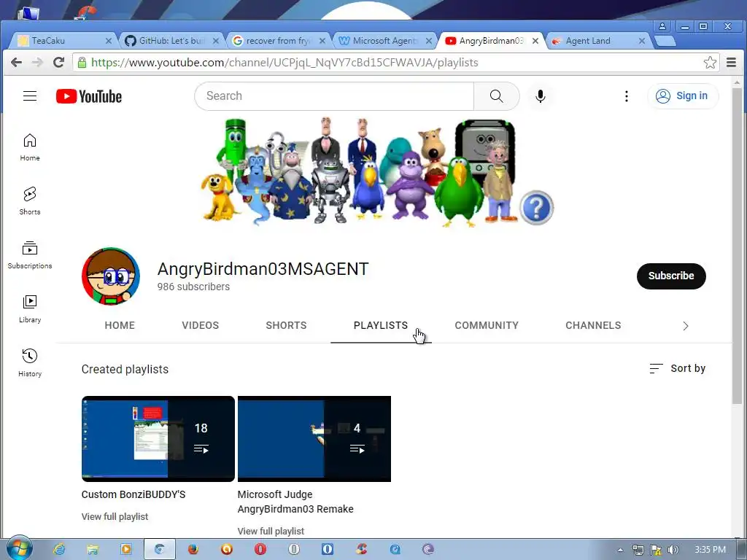This screenshot has height=560, width=747.
Task: Open Home in the left sidebar
Action: pyautogui.click(x=29, y=147)
